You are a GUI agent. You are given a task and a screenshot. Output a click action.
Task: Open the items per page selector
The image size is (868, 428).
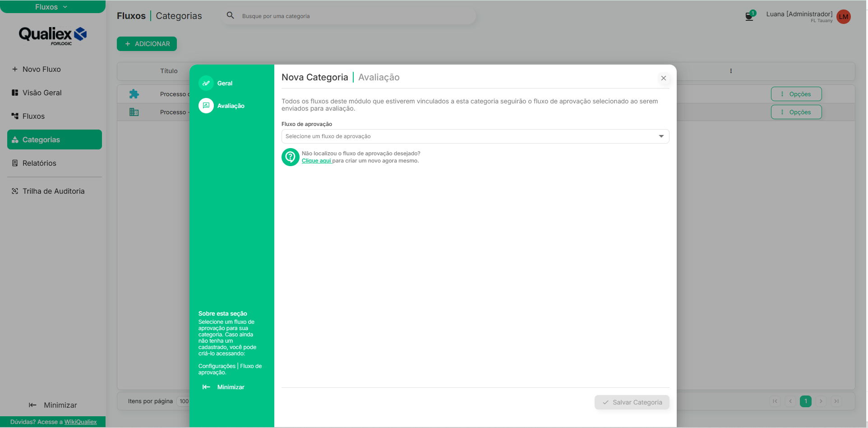coord(184,401)
